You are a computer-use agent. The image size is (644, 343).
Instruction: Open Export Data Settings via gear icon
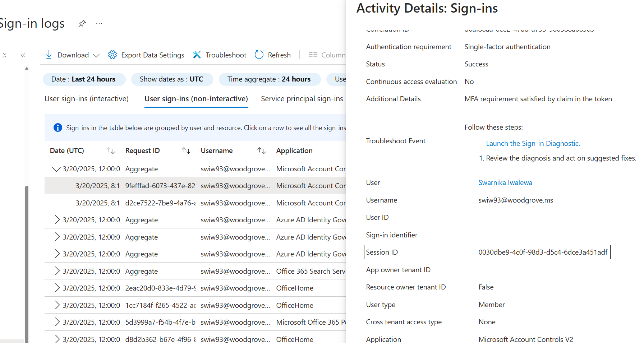coord(112,55)
